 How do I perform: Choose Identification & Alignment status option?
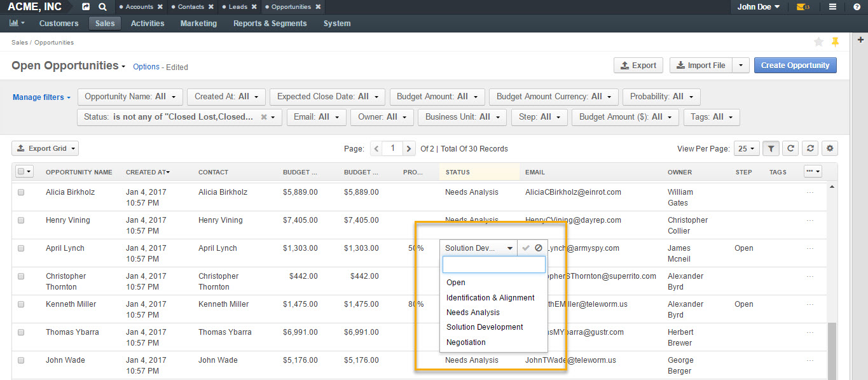493,298
